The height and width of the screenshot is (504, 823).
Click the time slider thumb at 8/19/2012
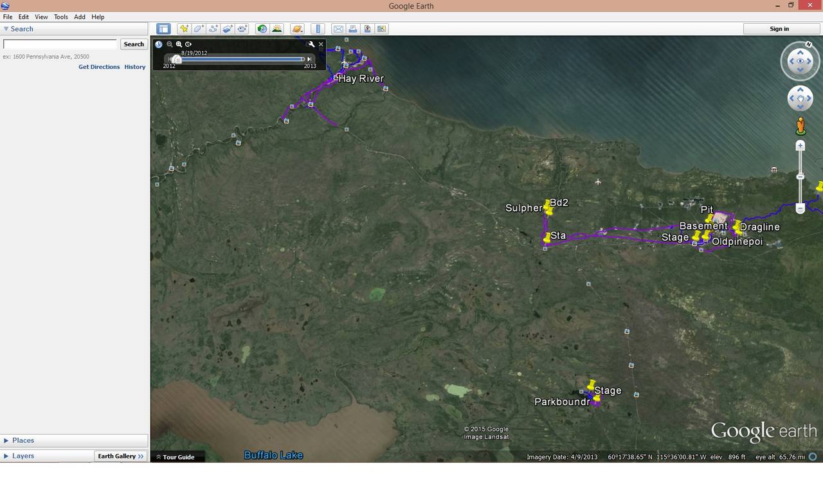coord(177,59)
